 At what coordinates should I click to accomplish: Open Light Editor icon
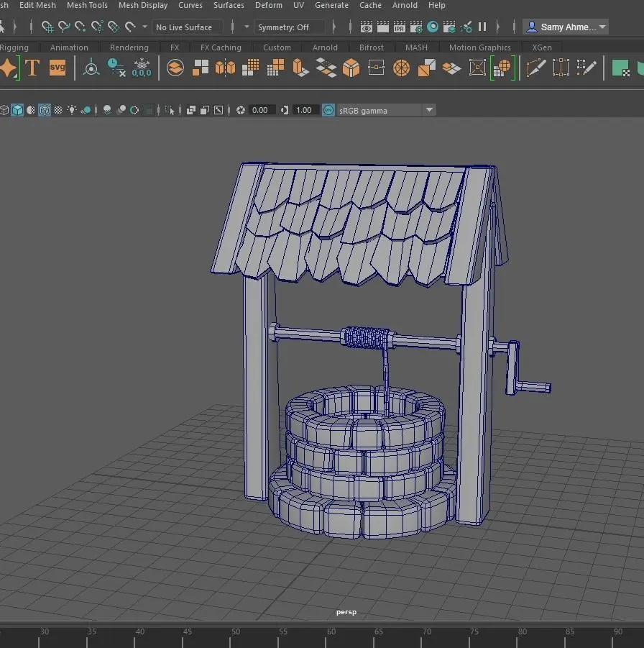click(x=466, y=27)
